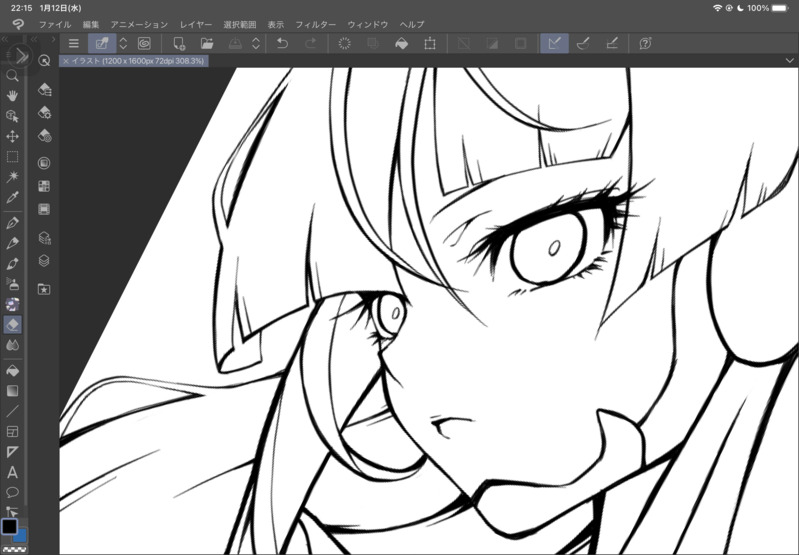
Task: Click the highlighted edit mode button
Action: [102, 43]
